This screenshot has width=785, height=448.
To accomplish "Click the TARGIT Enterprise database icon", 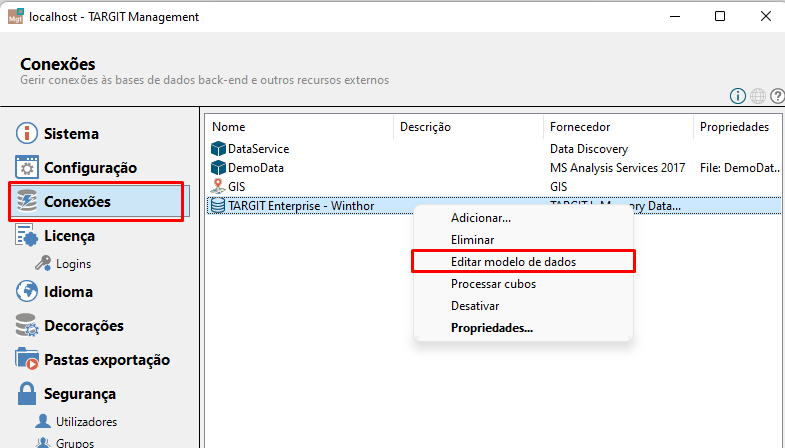I will tap(218, 206).
